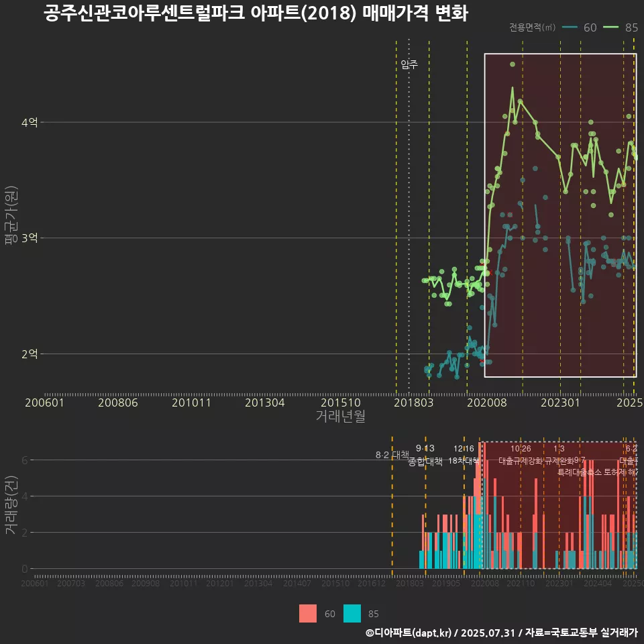Click 202404 on the volume chart date axis
644x644 pixels.
[x=598, y=583]
